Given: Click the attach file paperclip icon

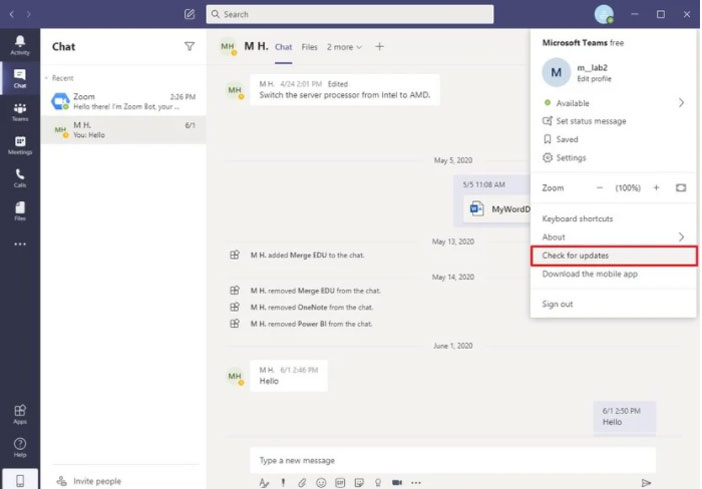Looking at the screenshot, I should [x=302, y=482].
